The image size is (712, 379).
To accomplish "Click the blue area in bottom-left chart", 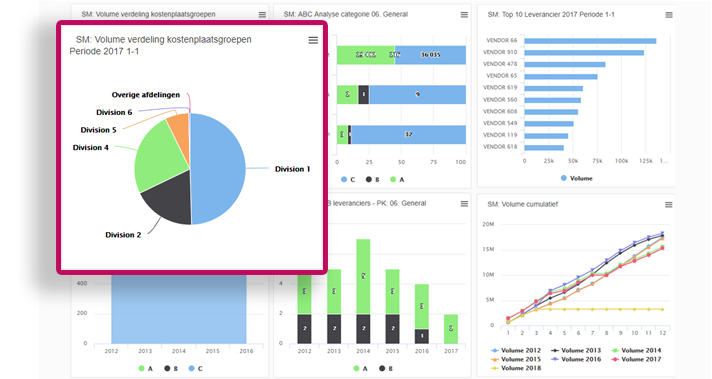I will (x=179, y=309).
